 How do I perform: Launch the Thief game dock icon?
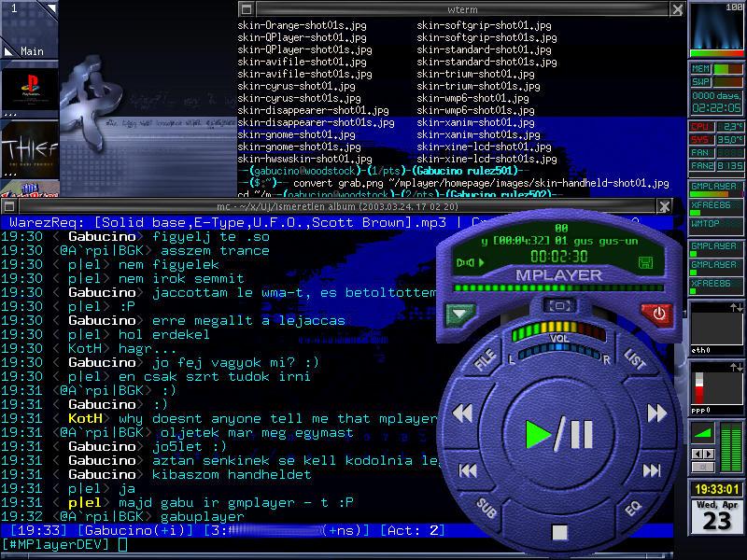pyautogui.click(x=29, y=149)
